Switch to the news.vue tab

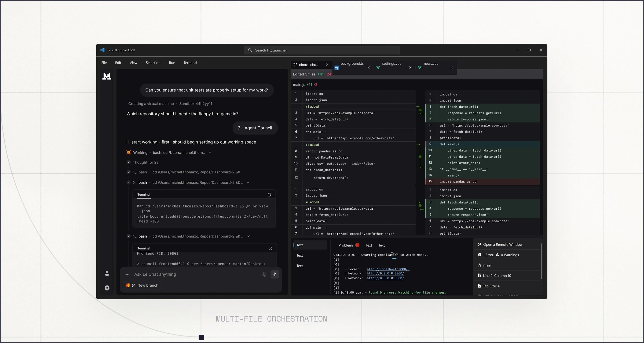pos(436,68)
